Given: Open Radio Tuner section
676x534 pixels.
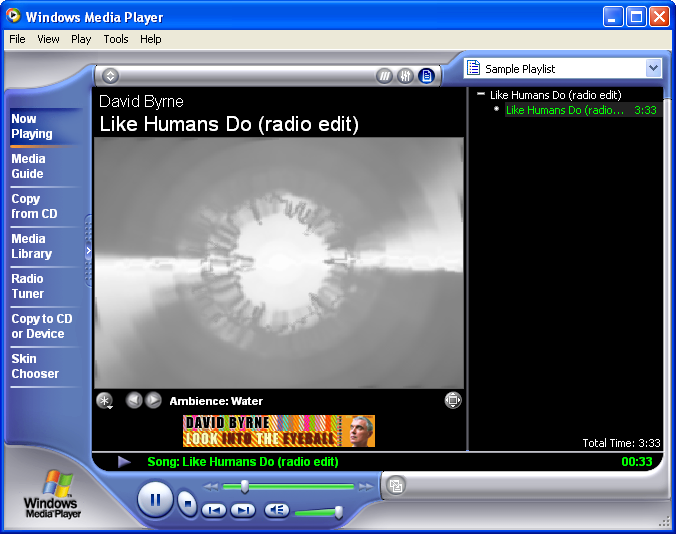Looking at the screenshot, I should 45,286.
